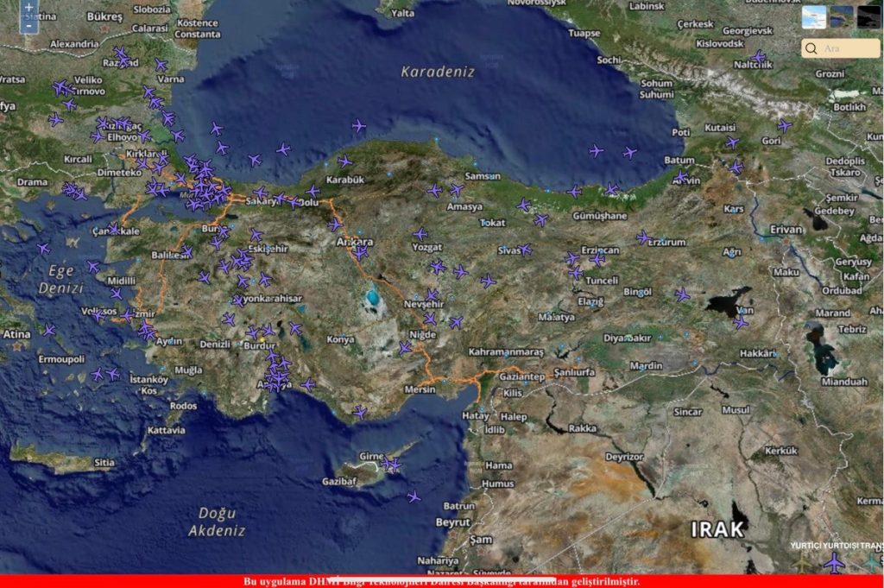The width and height of the screenshot is (884, 588).
Task: Toggle the purple international flights plane filter
Action: coord(834,564)
